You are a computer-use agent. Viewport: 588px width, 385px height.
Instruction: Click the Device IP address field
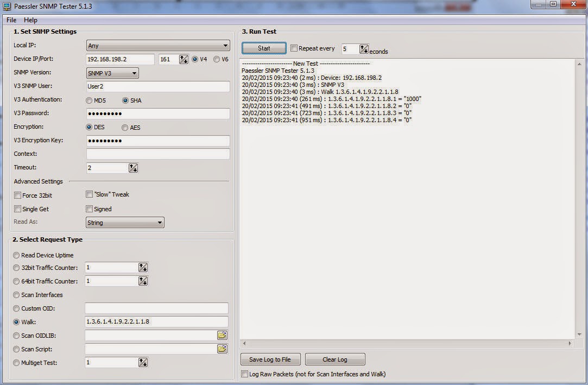click(x=120, y=59)
